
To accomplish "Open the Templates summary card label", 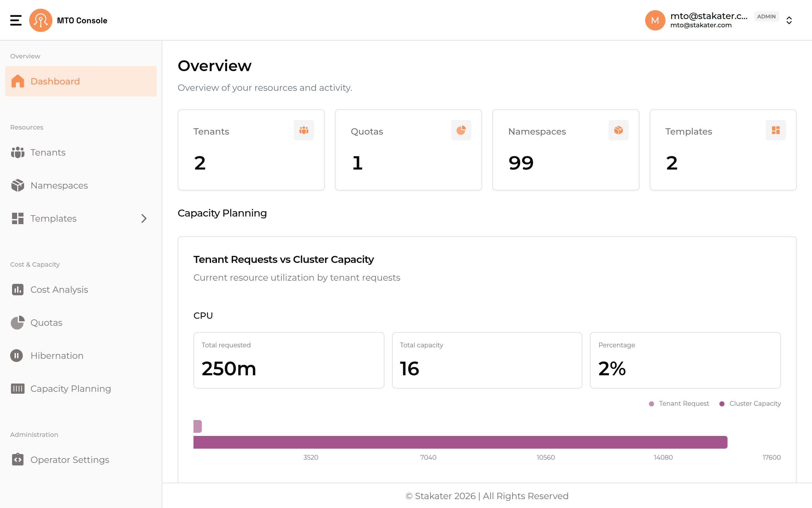I will click(x=689, y=132).
